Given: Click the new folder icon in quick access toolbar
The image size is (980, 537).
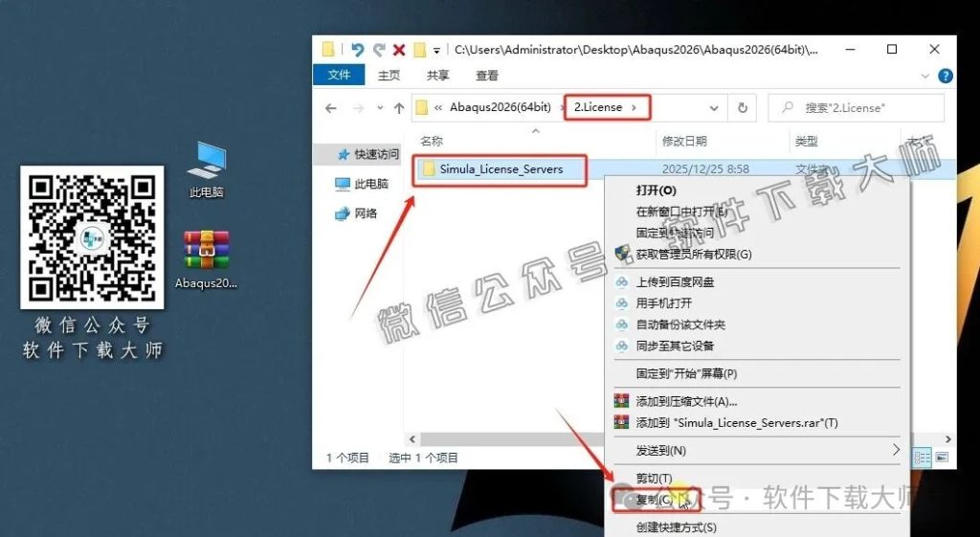Looking at the screenshot, I should pyautogui.click(x=420, y=50).
